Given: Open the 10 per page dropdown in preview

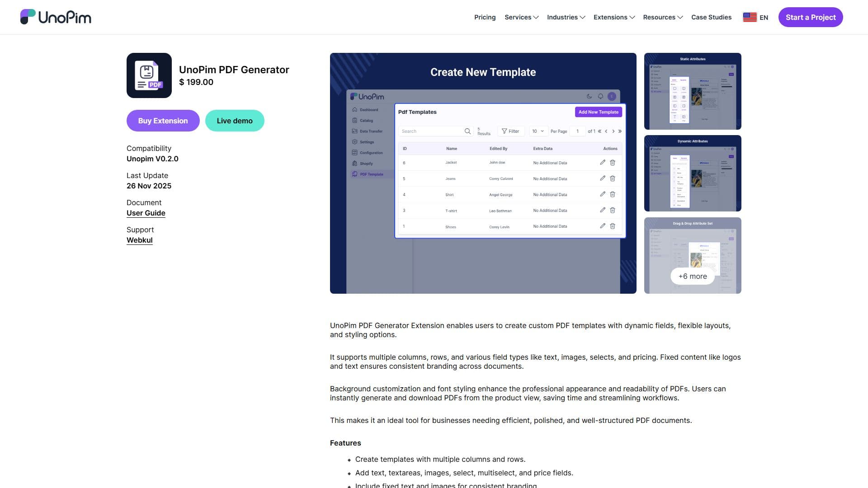Looking at the screenshot, I should 538,131.
